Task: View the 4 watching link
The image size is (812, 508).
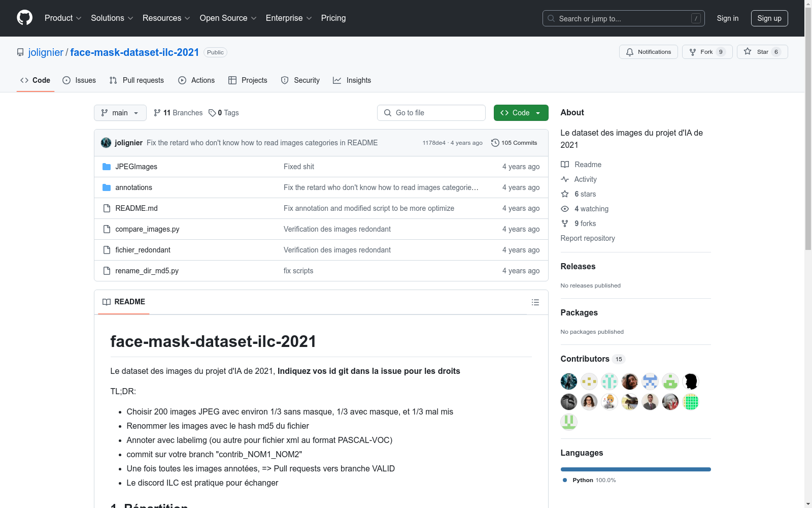Action: point(585,209)
